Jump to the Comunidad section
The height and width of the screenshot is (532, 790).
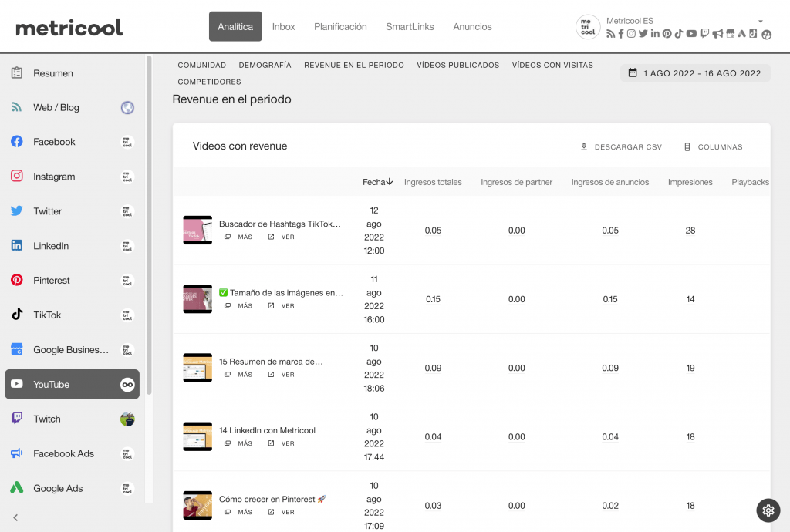click(x=201, y=65)
